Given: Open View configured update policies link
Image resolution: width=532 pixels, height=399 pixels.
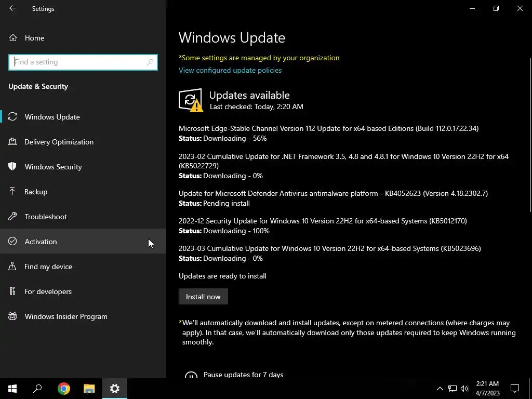Looking at the screenshot, I should point(230,70).
